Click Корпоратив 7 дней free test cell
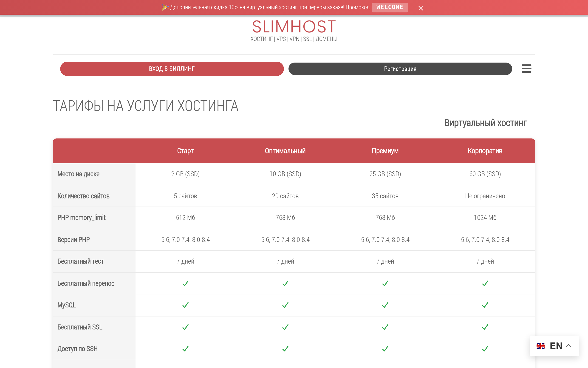This screenshot has width=588, height=368. coord(485,262)
